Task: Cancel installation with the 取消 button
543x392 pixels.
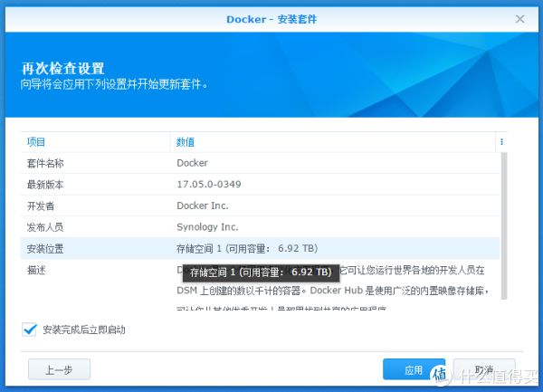Action: (483, 369)
